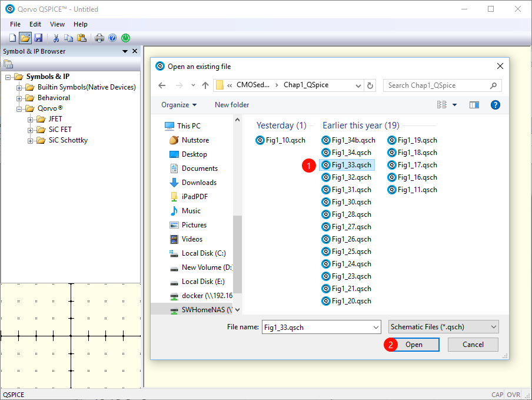Open the view options dropdown arrow
Screen dimensions: 532x400
tap(455, 105)
